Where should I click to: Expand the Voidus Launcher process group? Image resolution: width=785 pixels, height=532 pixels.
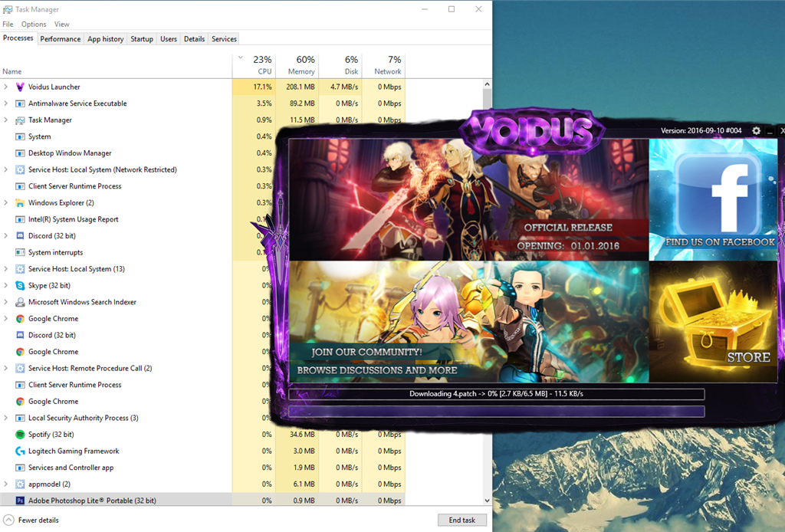click(5, 87)
